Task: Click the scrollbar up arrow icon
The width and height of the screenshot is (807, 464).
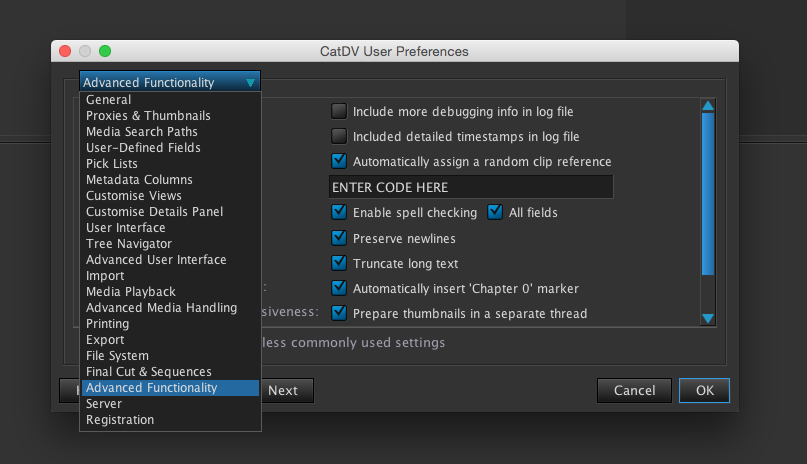Action: tap(708, 106)
